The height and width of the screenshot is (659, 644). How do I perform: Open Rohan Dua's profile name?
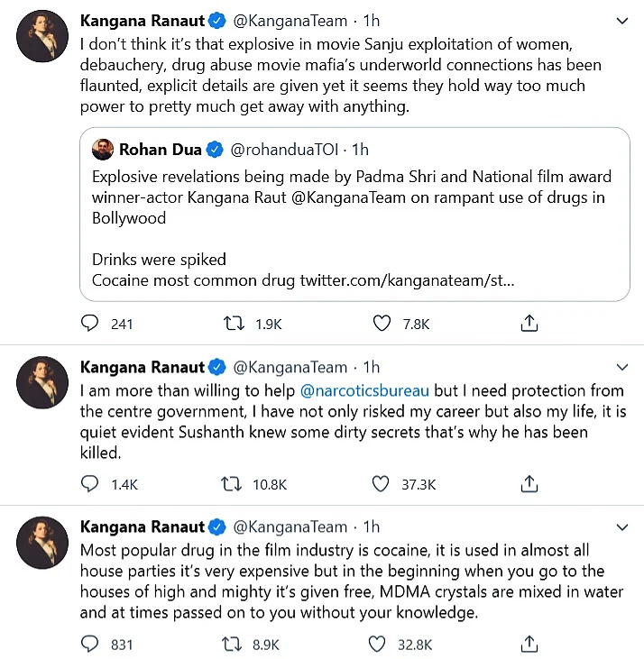pyautogui.click(x=160, y=150)
